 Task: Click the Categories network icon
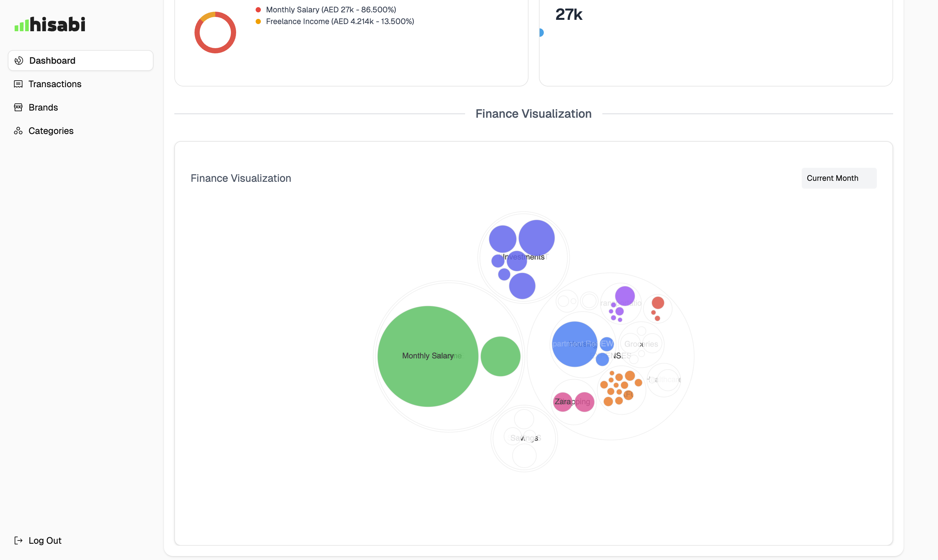click(x=19, y=130)
